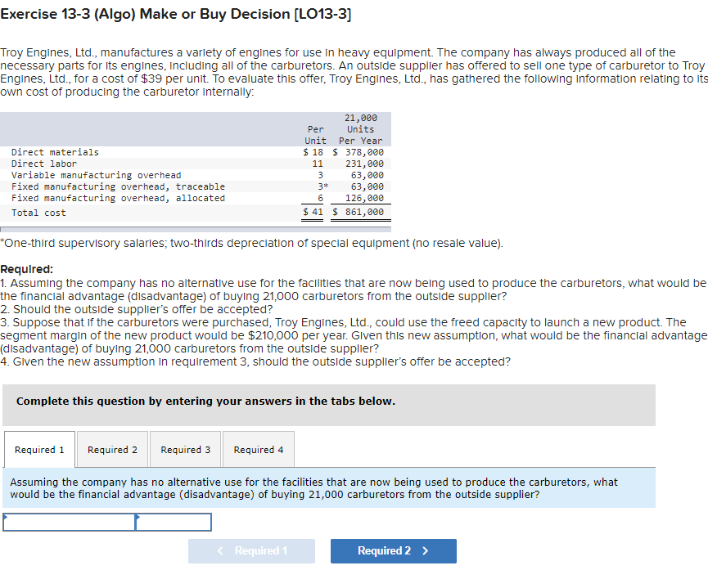Switch to the Required 2 tab
This screenshot has width=708, height=588.
click(x=112, y=450)
